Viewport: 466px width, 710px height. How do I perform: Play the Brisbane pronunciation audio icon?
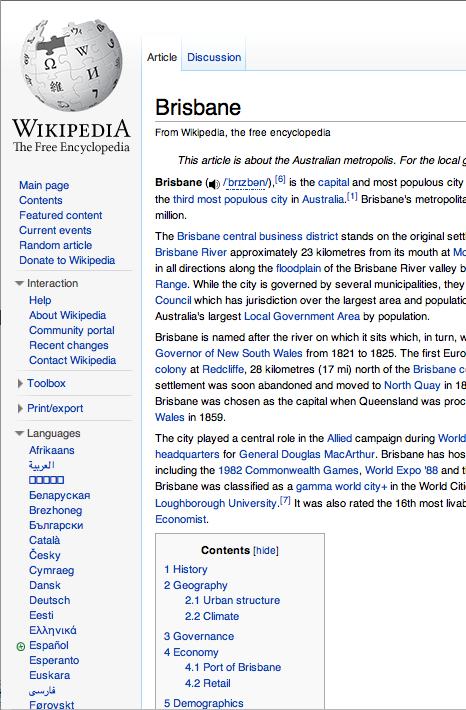(x=213, y=183)
